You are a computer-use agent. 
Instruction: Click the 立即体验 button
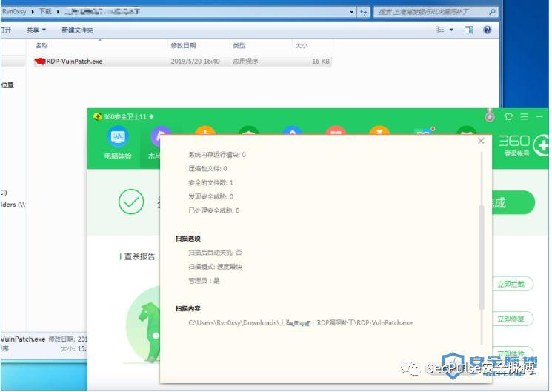[513, 353]
